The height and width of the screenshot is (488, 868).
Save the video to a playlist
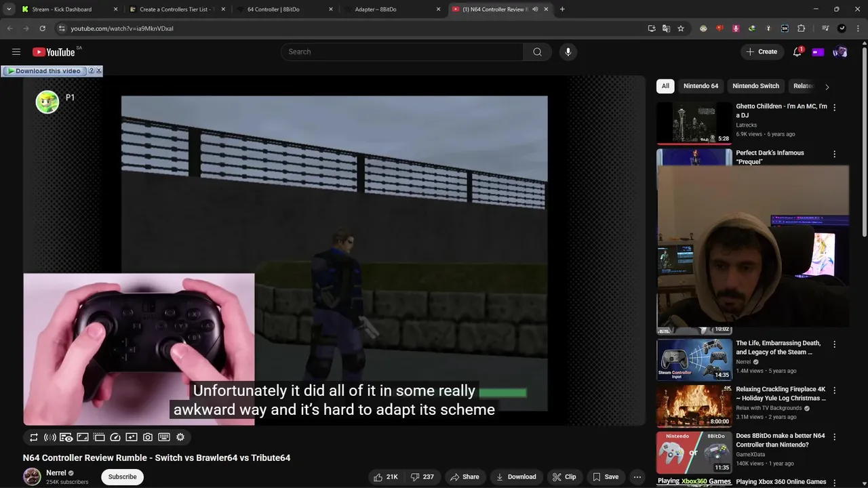click(606, 476)
